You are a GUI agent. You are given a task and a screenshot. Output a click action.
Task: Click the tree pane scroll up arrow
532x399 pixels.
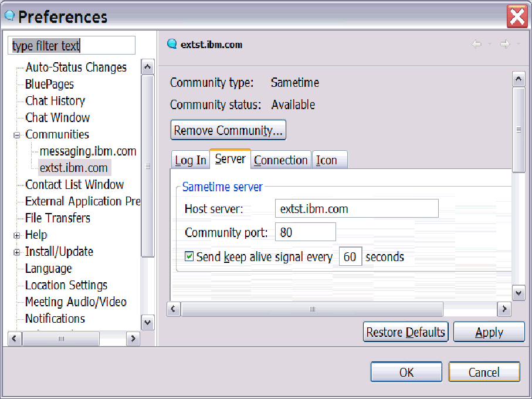[x=148, y=67]
